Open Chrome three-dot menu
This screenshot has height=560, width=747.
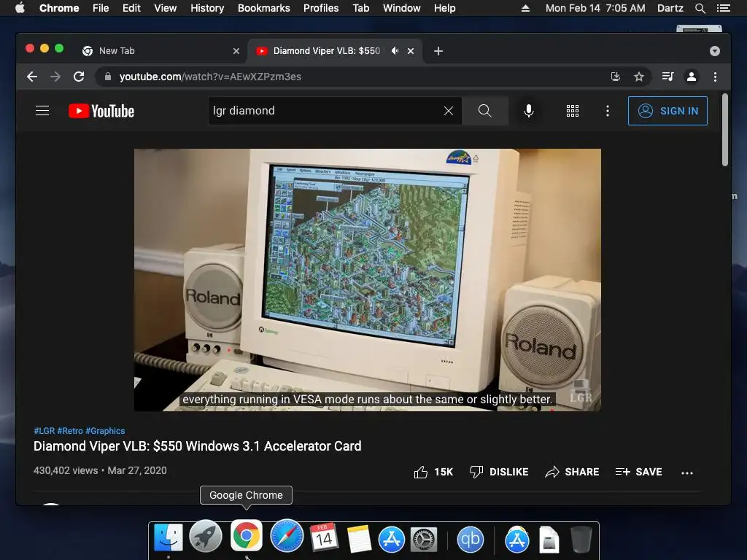(x=715, y=77)
